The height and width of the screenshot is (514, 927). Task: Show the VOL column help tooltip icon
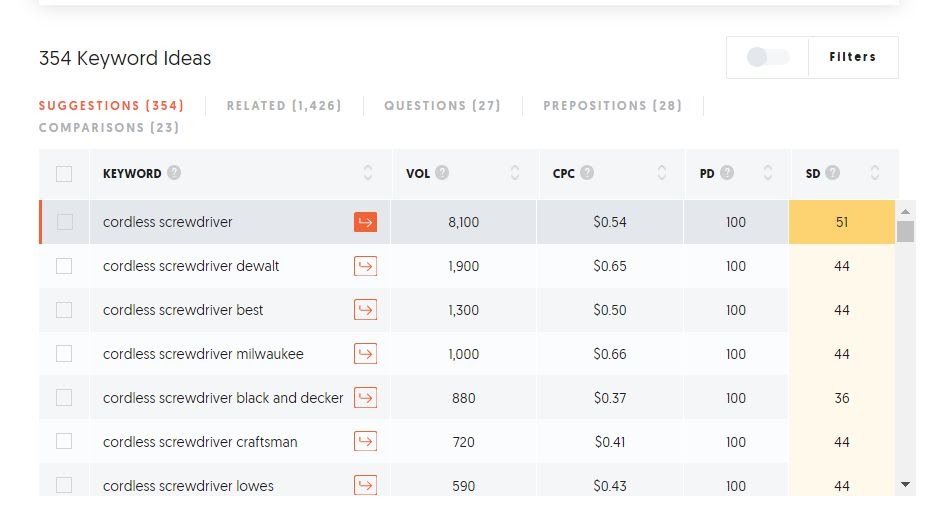pos(442,173)
